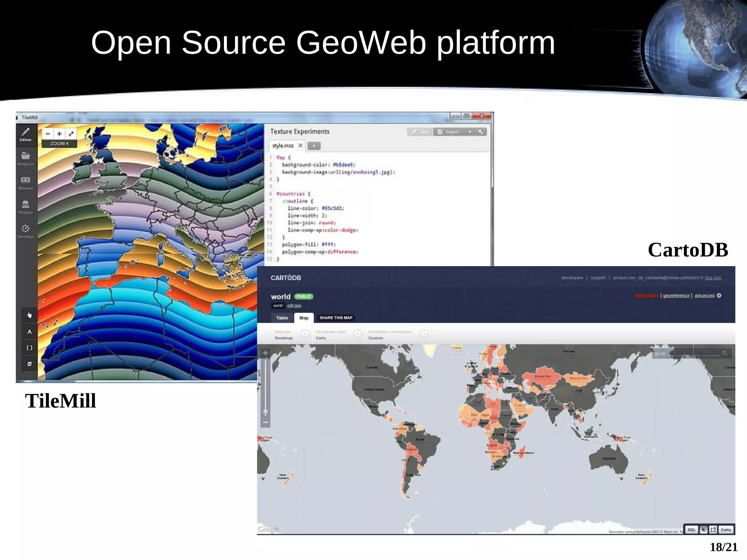Open the Editor panel in TileMill sidebar
The image size is (747, 560).
click(x=26, y=134)
